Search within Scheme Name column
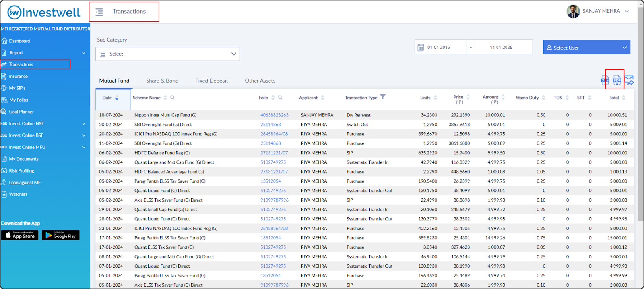The width and height of the screenshot is (644, 289). (x=172, y=98)
